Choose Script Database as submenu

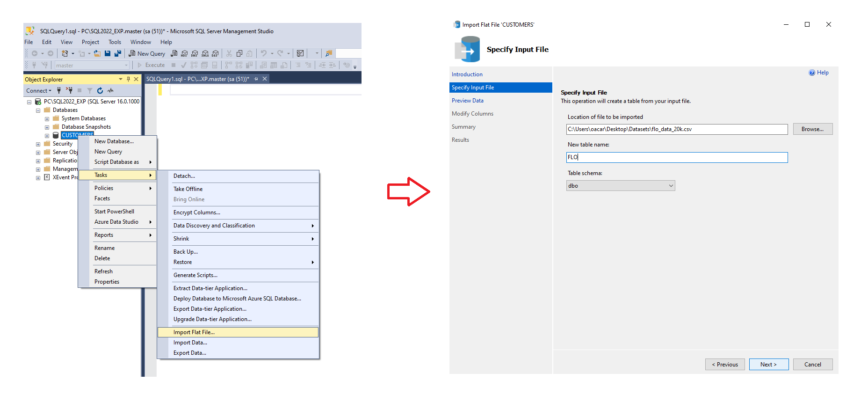pos(118,162)
